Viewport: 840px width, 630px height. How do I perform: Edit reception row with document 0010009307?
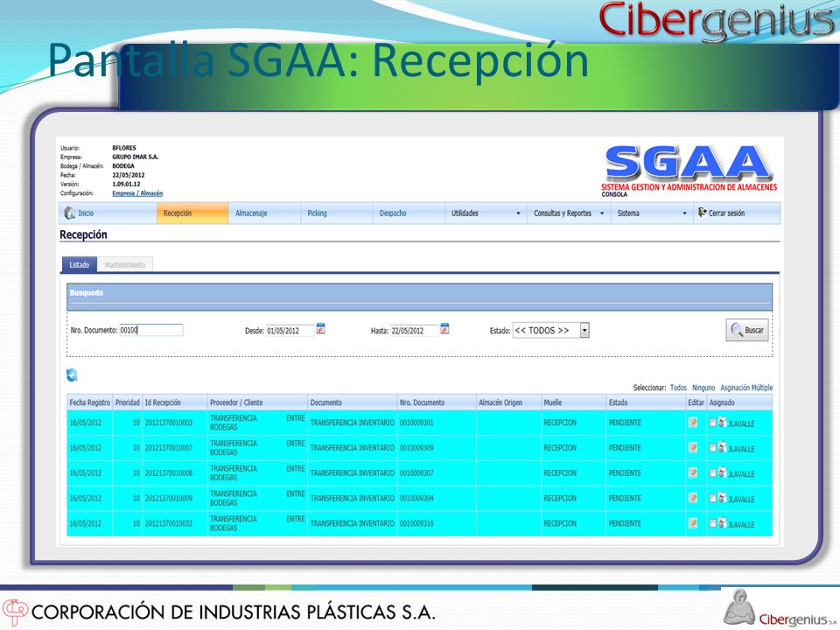coord(693,473)
